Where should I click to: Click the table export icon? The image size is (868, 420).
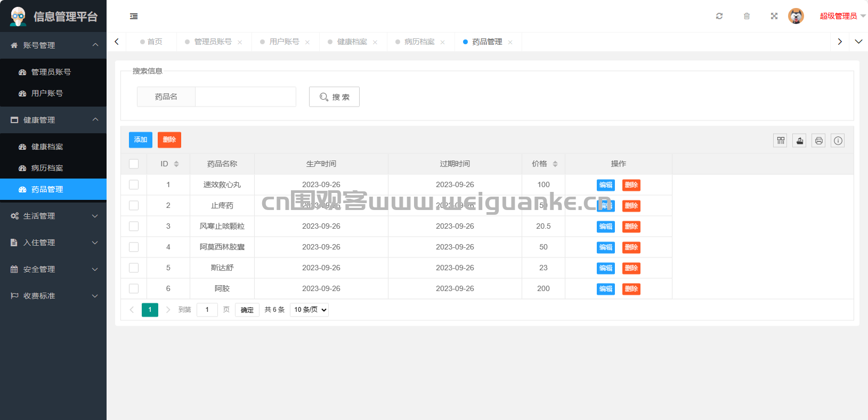pos(800,141)
